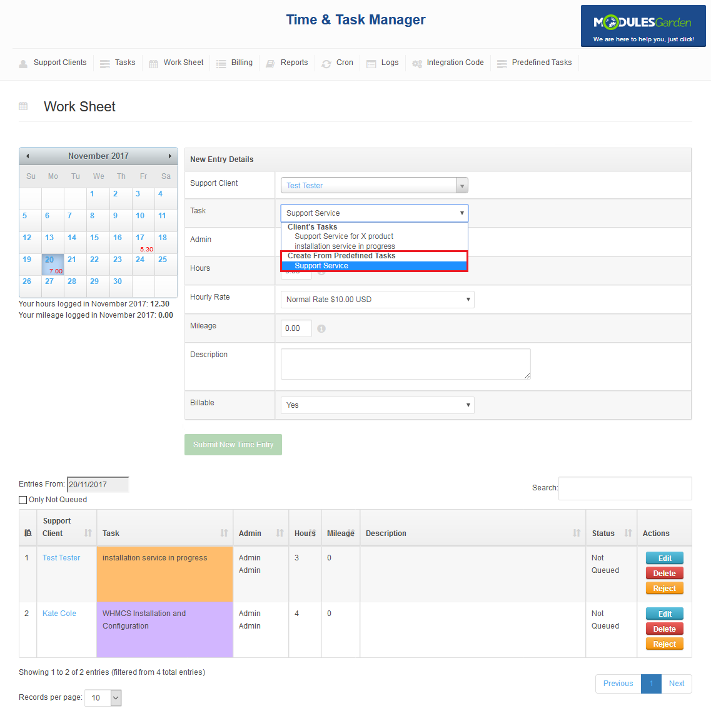The height and width of the screenshot is (728, 711).
Task: Reject the Kate Cole entry
Action: point(665,644)
